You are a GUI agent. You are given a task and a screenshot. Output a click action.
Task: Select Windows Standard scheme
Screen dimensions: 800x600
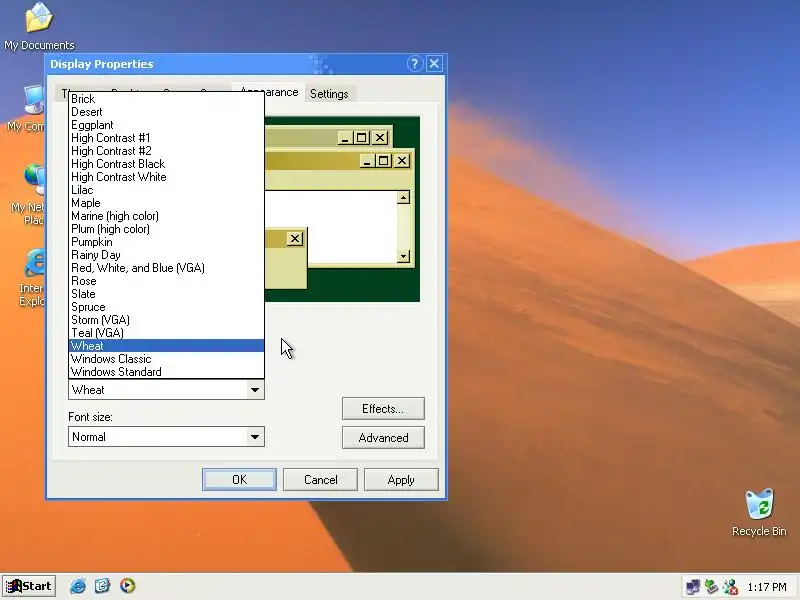[166, 372]
